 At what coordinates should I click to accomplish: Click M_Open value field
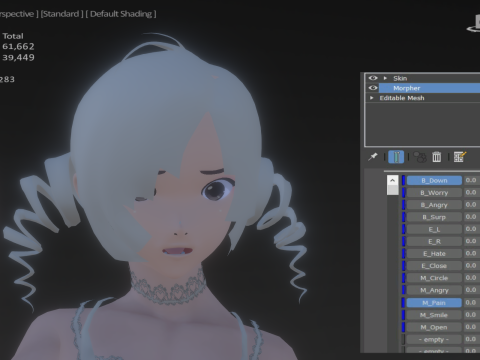pyautogui.click(x=472, y=327)
